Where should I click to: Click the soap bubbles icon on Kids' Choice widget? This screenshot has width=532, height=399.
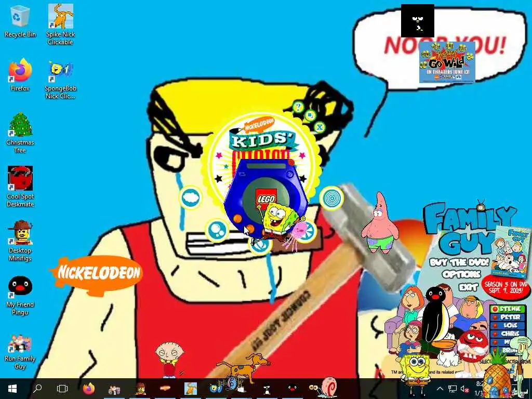tap(217, 231)
